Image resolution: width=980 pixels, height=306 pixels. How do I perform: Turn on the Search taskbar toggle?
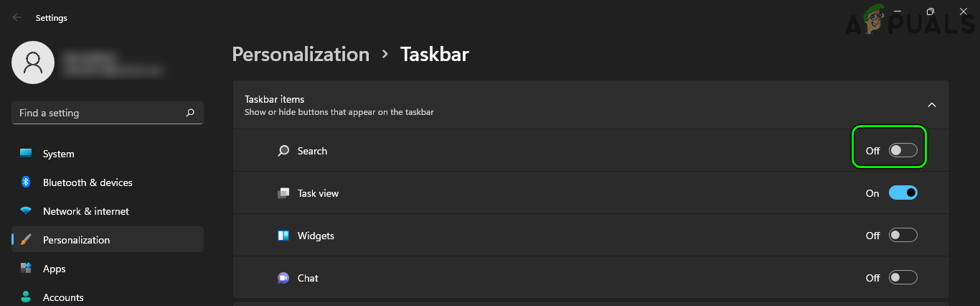(x=903, y=151)
